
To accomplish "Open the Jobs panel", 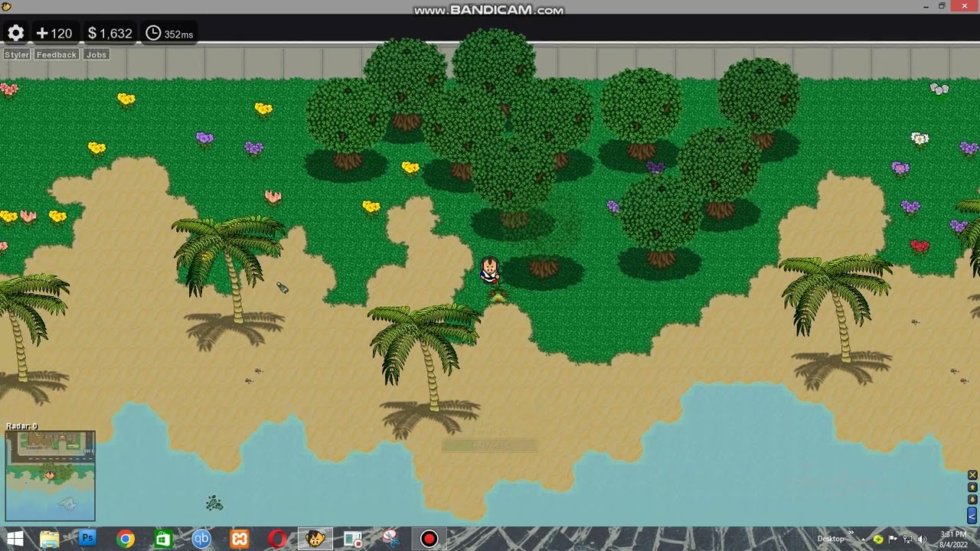I will pos(96,54).
